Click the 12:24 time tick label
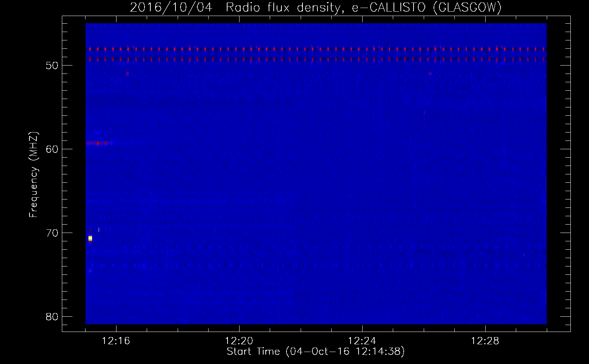Viewport: 589px width, 364px height. click(362, 341)
